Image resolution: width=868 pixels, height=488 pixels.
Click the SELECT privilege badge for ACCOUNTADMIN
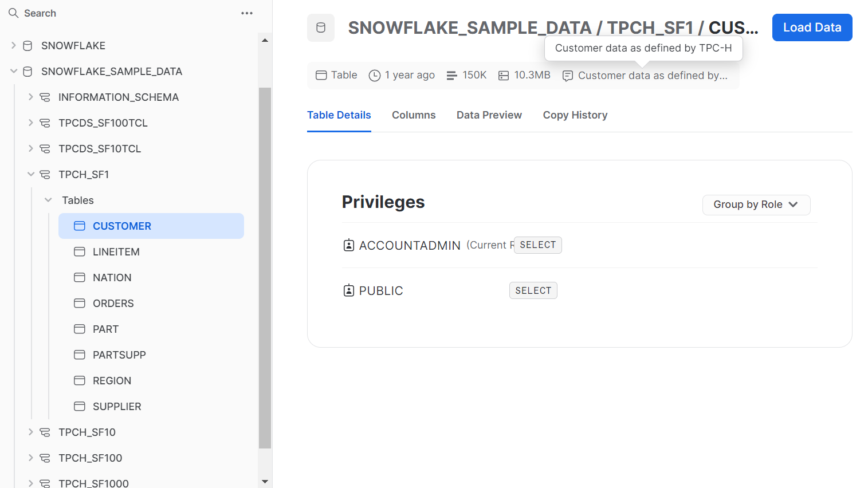(x=538, y=245)
